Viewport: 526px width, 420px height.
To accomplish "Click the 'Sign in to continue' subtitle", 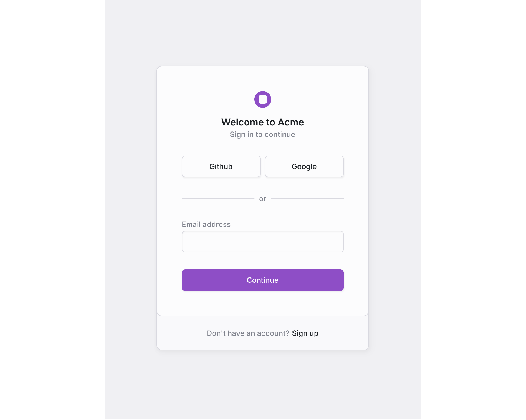I will coord(262,134).
